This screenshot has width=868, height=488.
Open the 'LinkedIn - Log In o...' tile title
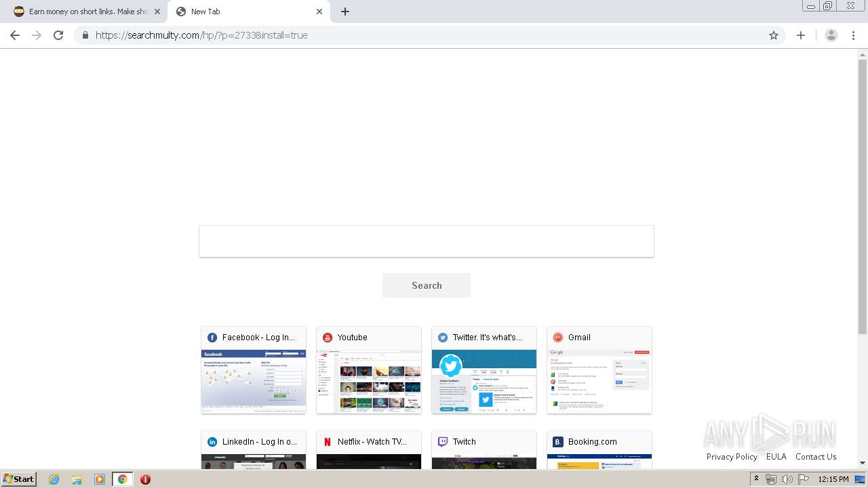click(260, 442)
